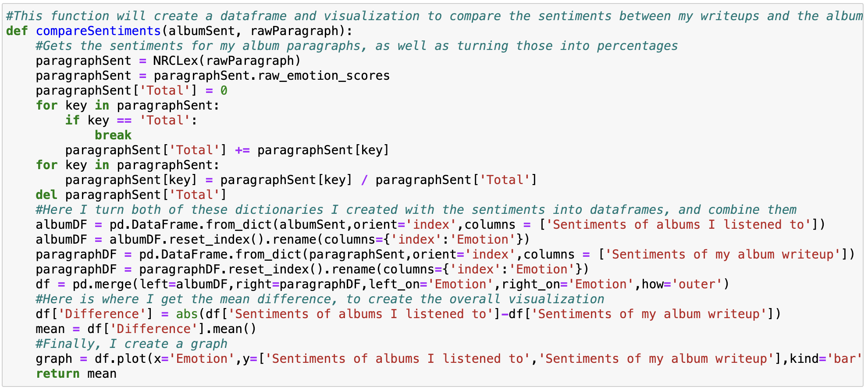Click the += operator
Screen dimensions: 868x390
pos(242,150)
